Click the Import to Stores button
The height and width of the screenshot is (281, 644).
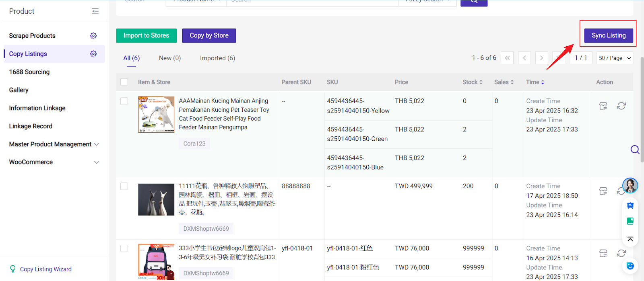tap(146, 35)
